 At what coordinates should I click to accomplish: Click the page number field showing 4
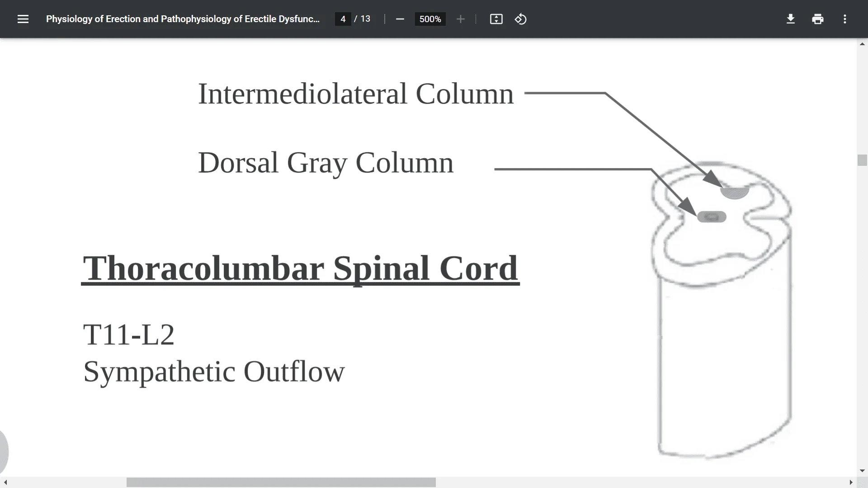(x=343, y=19)
